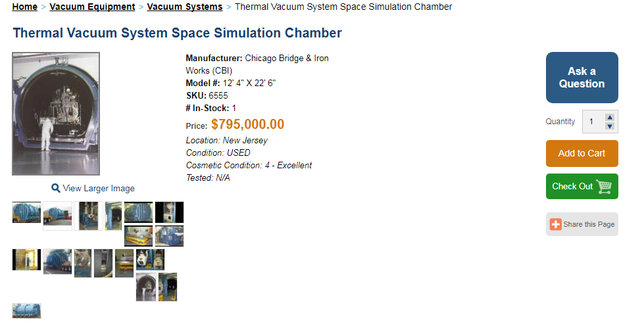Share this Page button
Screen dimensions: 644x330
point(582,224)
